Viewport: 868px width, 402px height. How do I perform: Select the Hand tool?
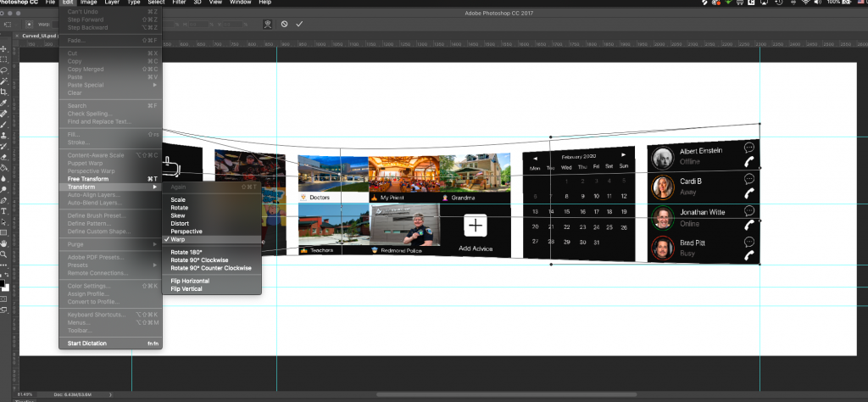(x=4, y=243)
